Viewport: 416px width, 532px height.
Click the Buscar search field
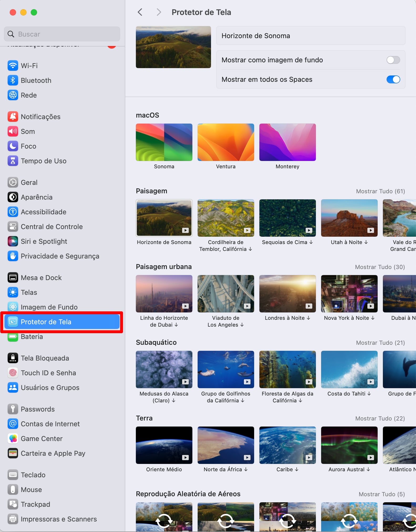click(62, 34)
